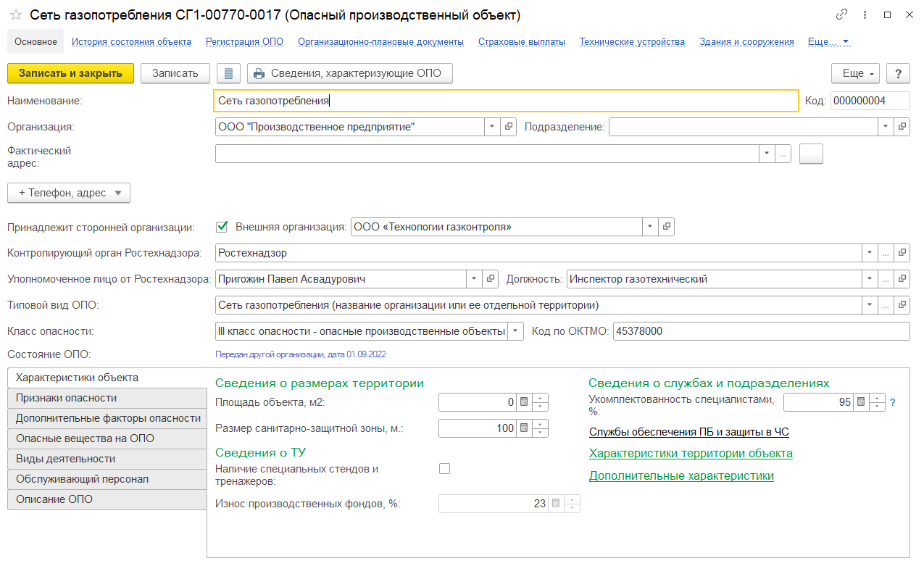Enable Наличие специальных стендов и тренажеров checkbox
This screenshot has height=566, width=924.
pyautogui.click(x=444, y=469)
